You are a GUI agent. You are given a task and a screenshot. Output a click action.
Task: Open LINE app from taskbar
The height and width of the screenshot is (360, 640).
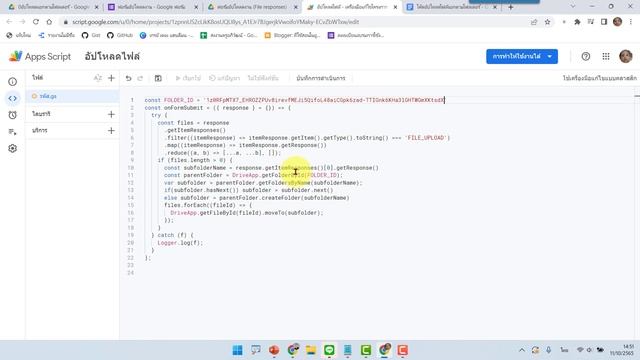click(329, 350)
